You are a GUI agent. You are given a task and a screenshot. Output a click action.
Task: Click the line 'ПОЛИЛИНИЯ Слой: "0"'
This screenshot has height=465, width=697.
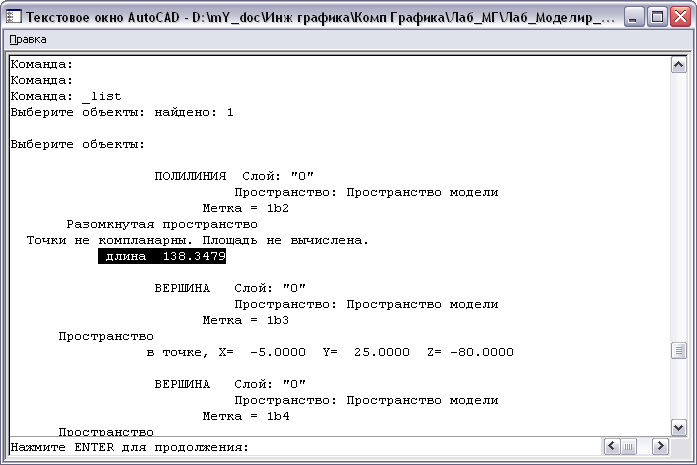point(234,176)
